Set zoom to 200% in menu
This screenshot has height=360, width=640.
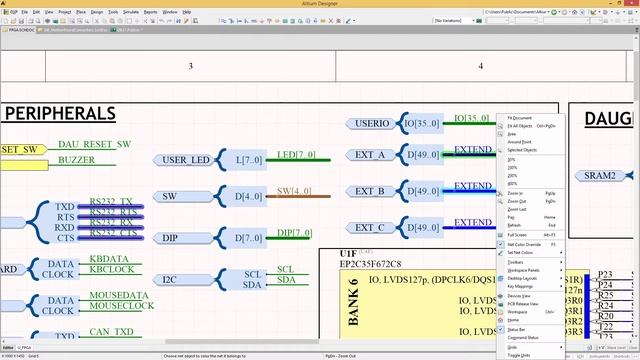coord(531,176)
